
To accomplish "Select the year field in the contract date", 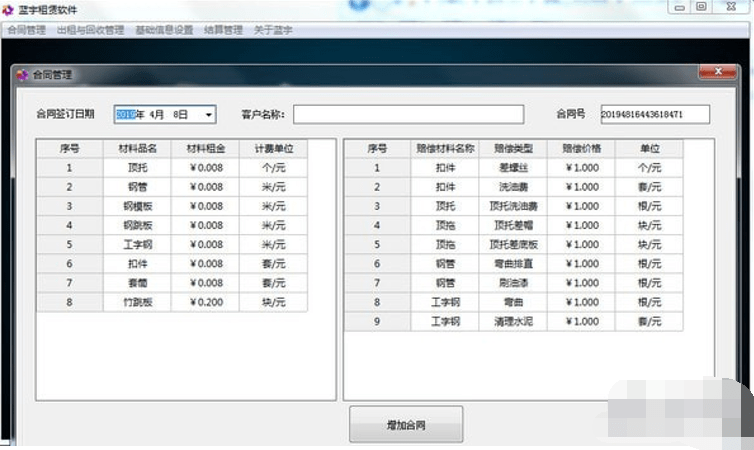I will pyautogui.click(x=126, y=114).
